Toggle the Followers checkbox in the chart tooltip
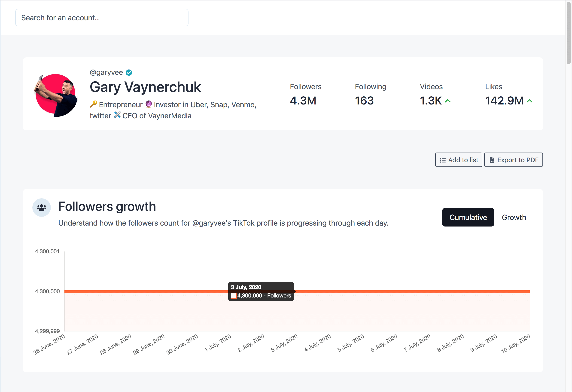 pos(233,295)
